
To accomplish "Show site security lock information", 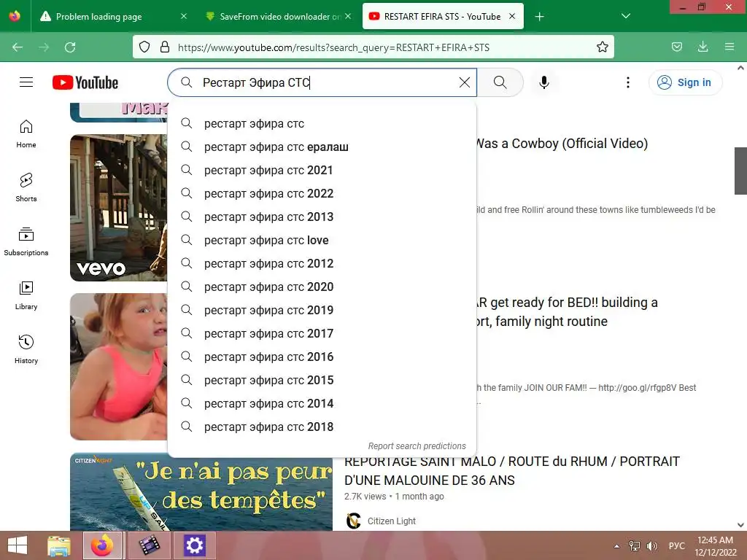I will coord(165,47).
